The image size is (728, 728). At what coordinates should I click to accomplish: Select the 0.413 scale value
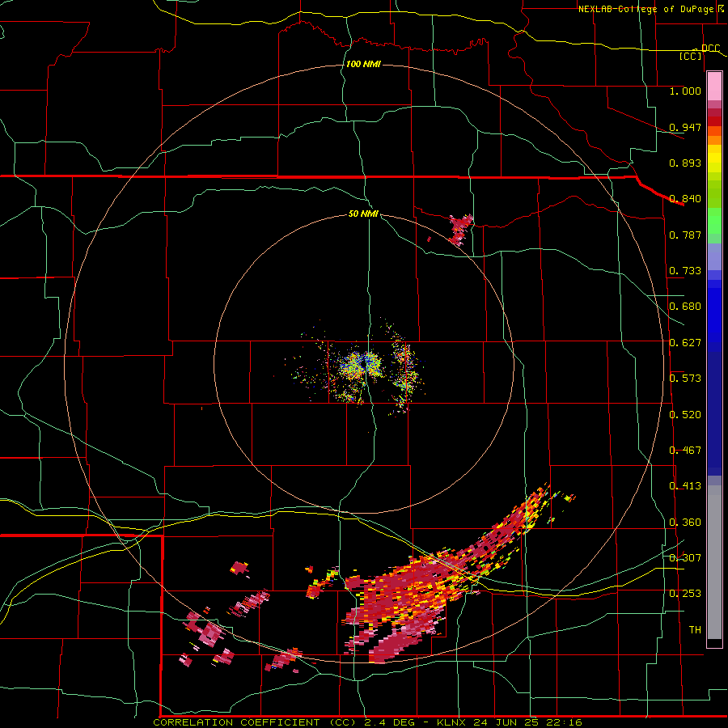(x=685, y=486)
